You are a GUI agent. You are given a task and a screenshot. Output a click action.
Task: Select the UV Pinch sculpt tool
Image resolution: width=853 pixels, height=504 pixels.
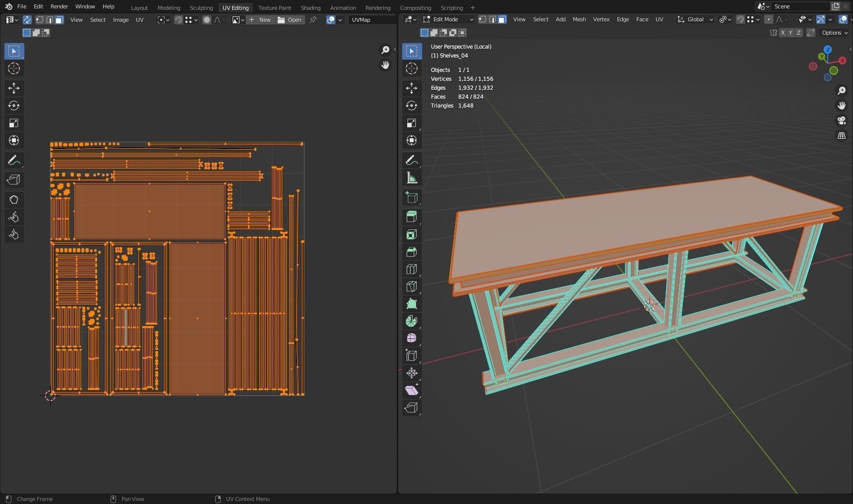coord(14,234)
